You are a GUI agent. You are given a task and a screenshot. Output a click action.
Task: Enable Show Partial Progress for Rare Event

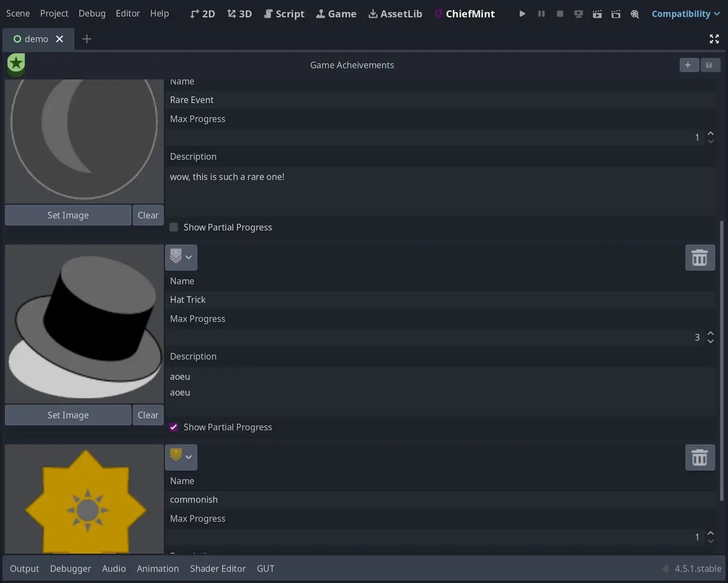tap(173, 227)
